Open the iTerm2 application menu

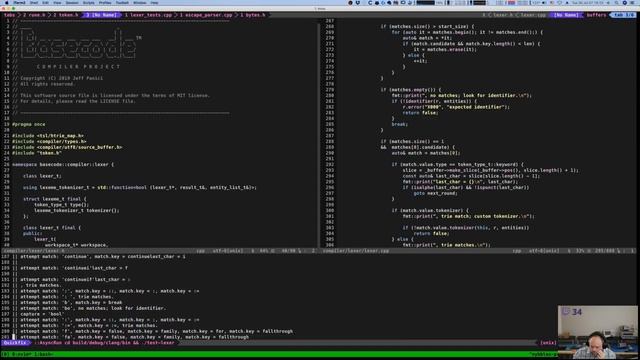pos(19,2)
